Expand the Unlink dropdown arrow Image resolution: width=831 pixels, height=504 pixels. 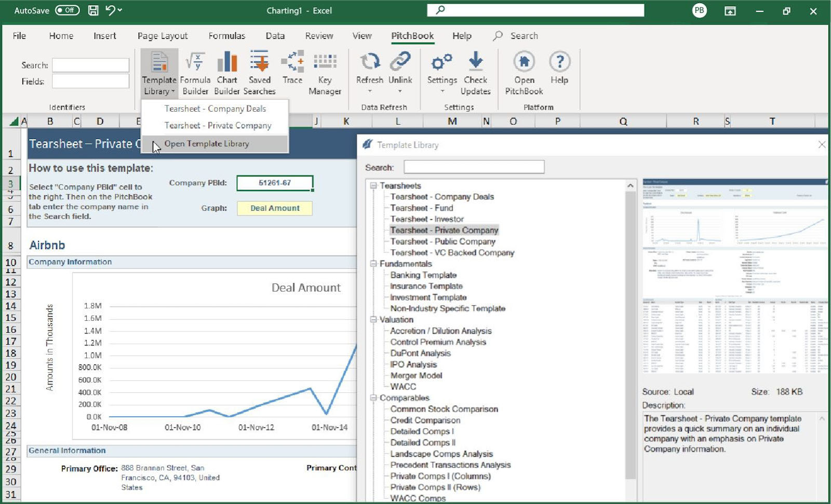[400, 91]
